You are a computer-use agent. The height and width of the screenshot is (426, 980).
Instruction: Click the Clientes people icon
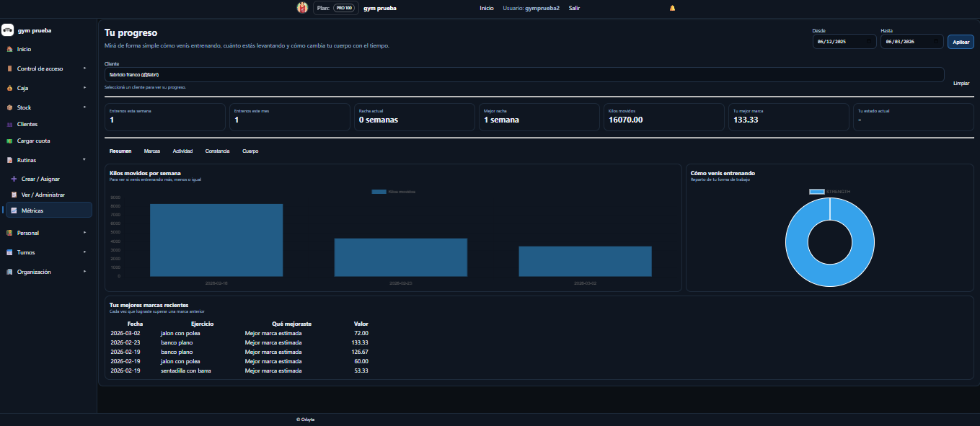tap(9, 124)
